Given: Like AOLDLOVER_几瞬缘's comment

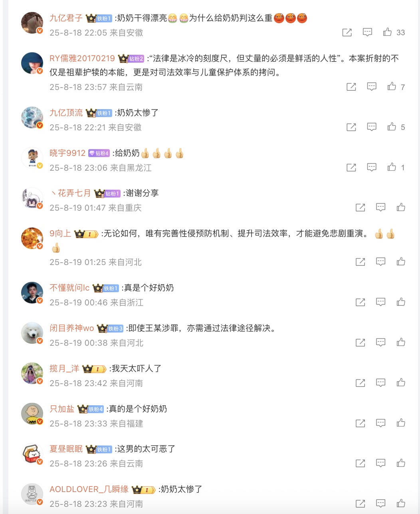Looking at the screenshot, I should [401, 504].
